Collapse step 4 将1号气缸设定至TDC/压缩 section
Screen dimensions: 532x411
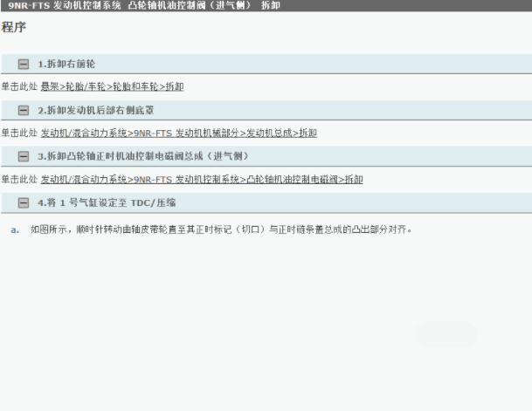[x=24, y=203]
